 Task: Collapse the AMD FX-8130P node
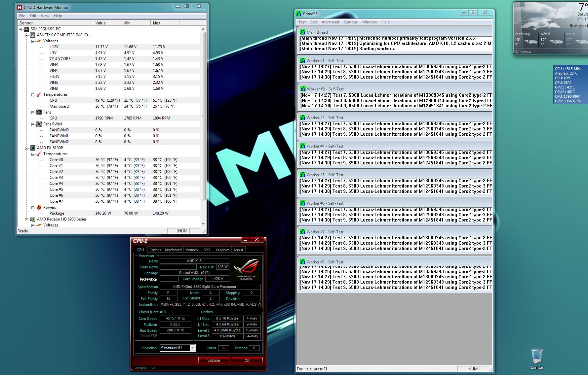click(26, 148)
